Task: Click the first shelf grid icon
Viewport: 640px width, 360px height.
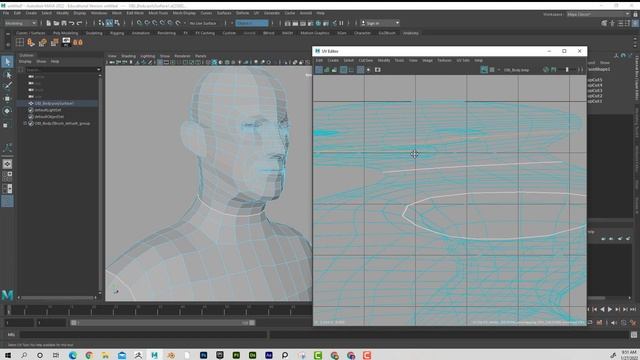Action: (20, 42)
